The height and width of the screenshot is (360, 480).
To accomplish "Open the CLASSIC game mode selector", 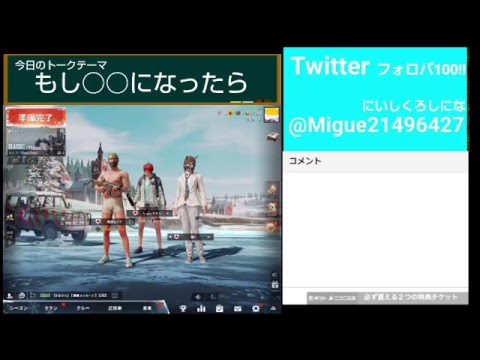I will 36,142.
